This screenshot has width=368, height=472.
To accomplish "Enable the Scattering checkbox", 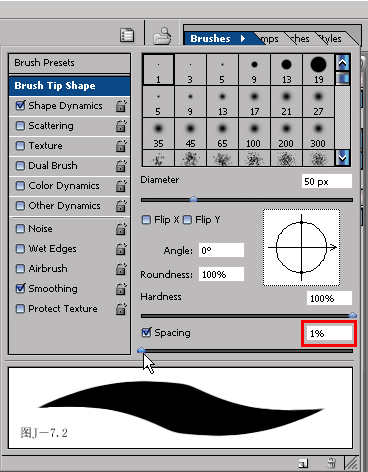I will [20, 126].
